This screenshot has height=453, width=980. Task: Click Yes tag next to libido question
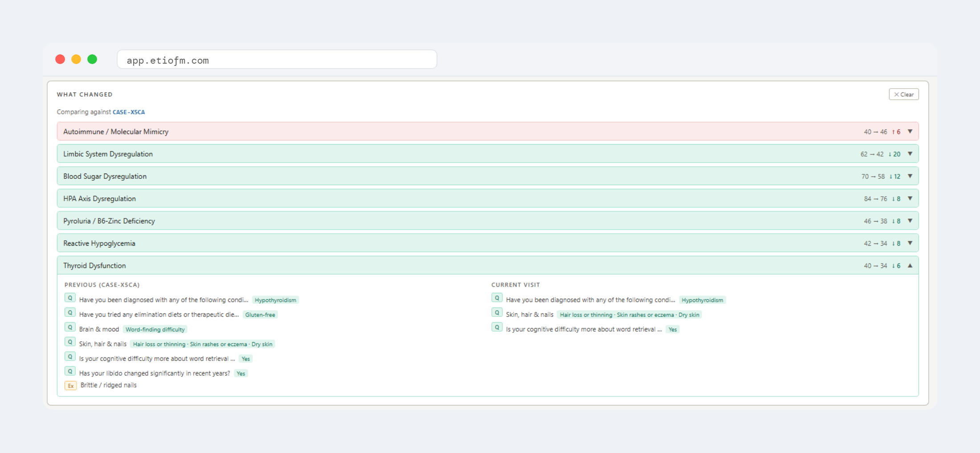241,373
